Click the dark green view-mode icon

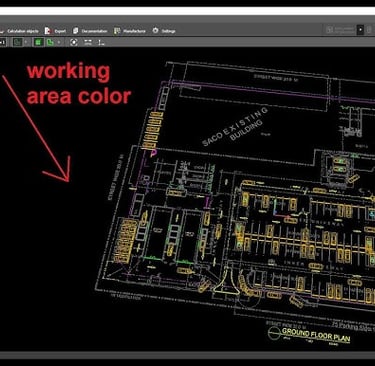(17, 42)
